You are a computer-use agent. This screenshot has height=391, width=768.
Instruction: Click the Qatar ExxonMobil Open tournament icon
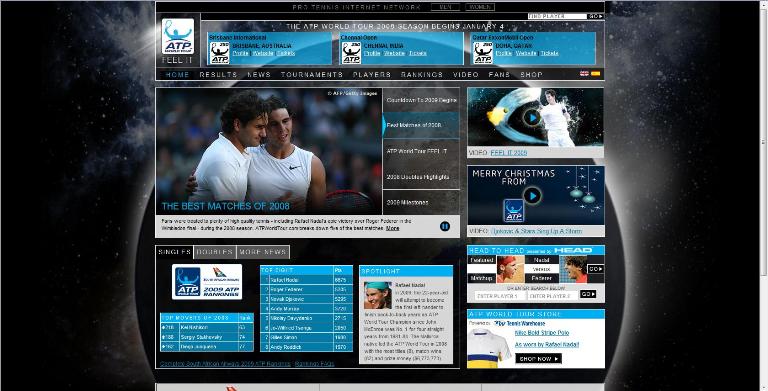point(483,53)
